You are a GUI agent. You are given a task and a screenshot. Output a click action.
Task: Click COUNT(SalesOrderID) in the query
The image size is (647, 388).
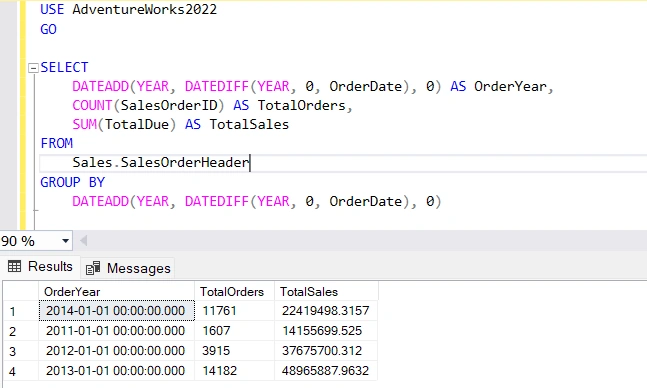click(x=148, y=106)
